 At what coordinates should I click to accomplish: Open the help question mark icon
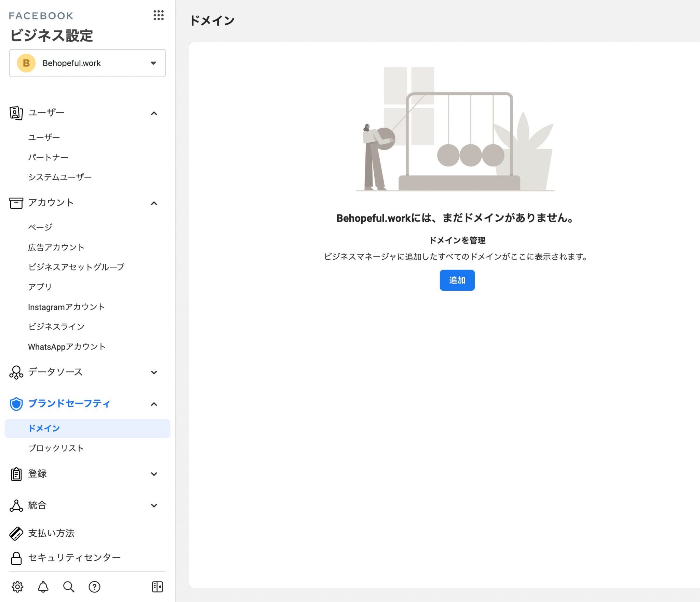point(94,587)
